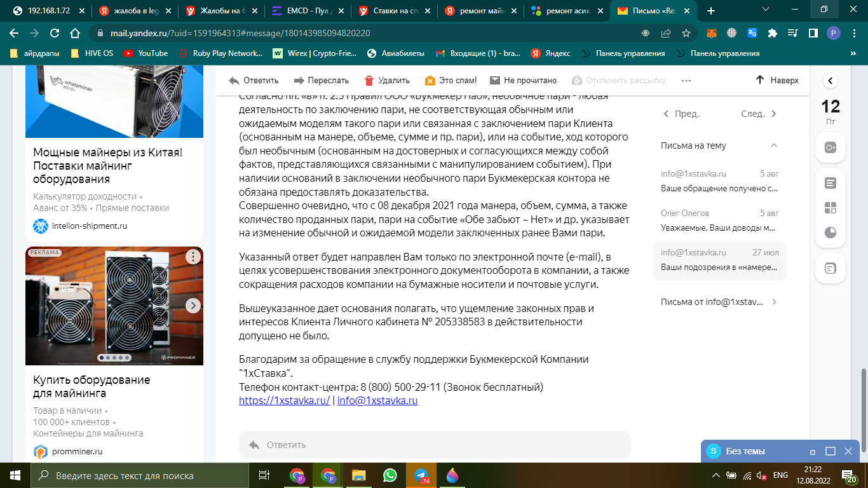Go to previous message via Пред.
This screenshot has height=488, width=868.
pyautogui.click(x=681, y=114)
